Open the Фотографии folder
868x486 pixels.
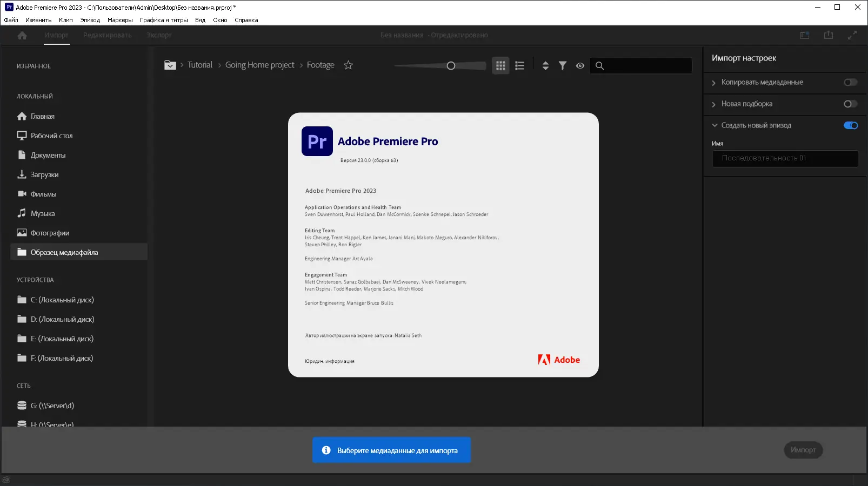click(79, 233)
